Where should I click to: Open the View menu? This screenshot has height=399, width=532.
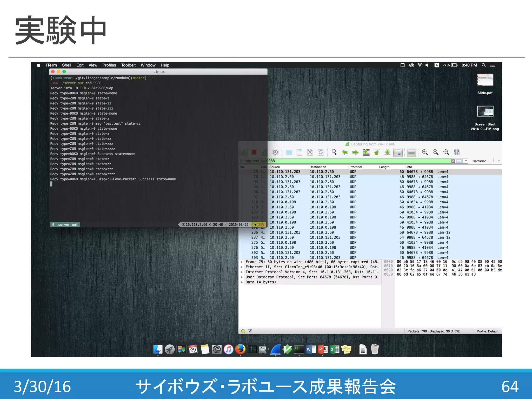coord(93,65)
